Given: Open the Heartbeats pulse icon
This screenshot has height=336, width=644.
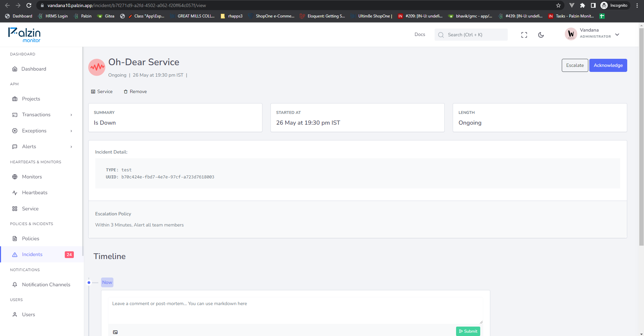Looking at the screenshot, I should (x=15, y=193).
